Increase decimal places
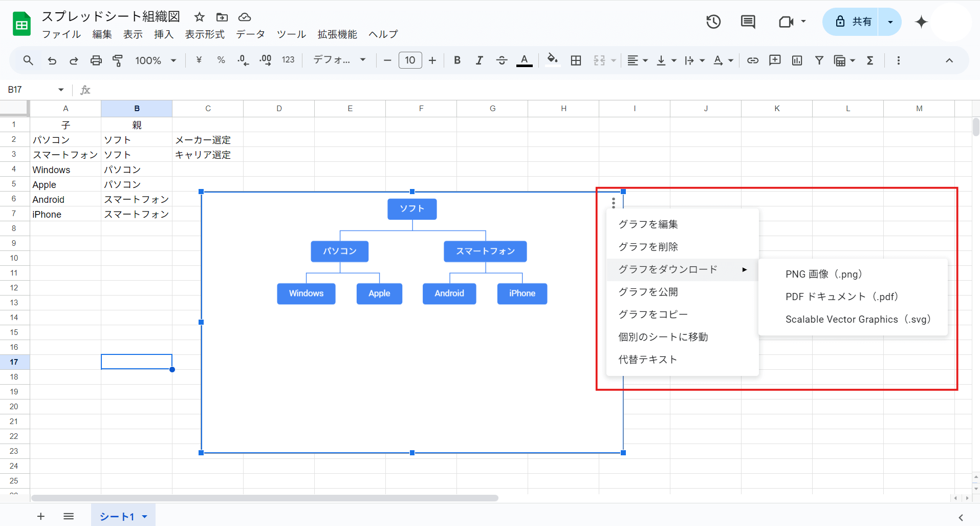The width and height of the screenshot is (980, 526). point(265,60)
